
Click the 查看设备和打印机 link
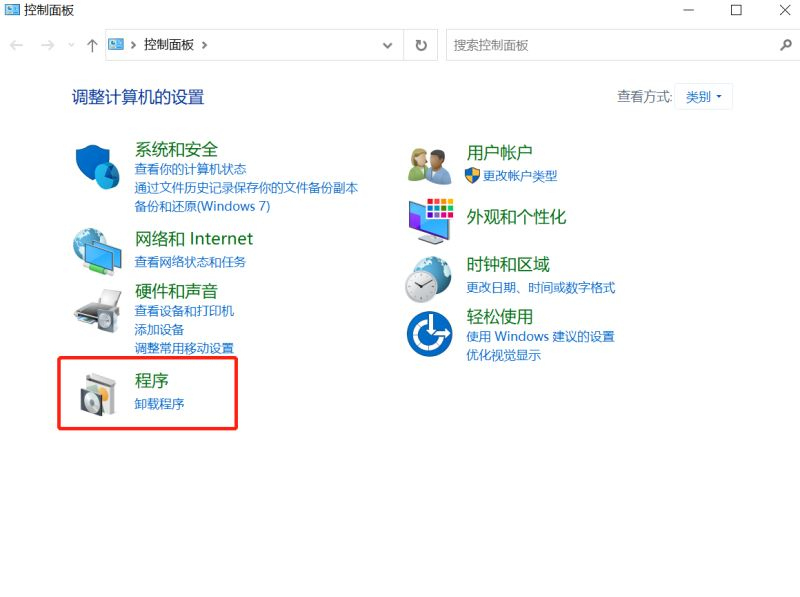click(184, 311)
